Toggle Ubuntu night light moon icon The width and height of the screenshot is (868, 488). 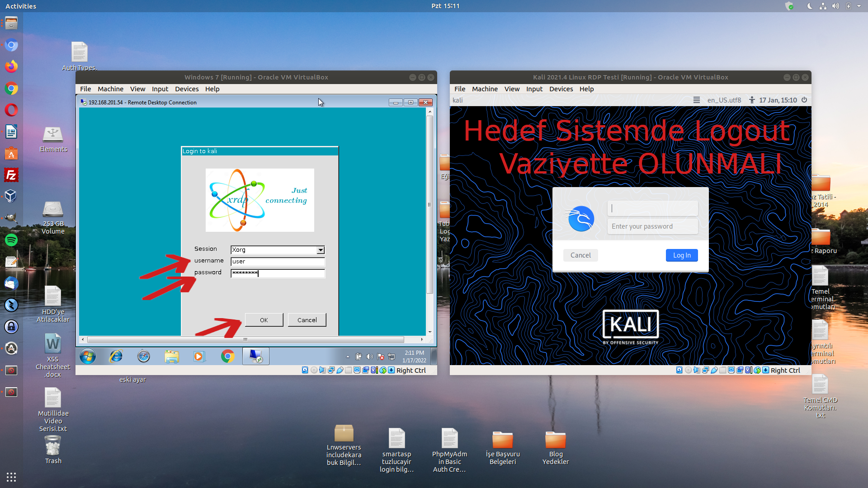(x=809, y=6)
